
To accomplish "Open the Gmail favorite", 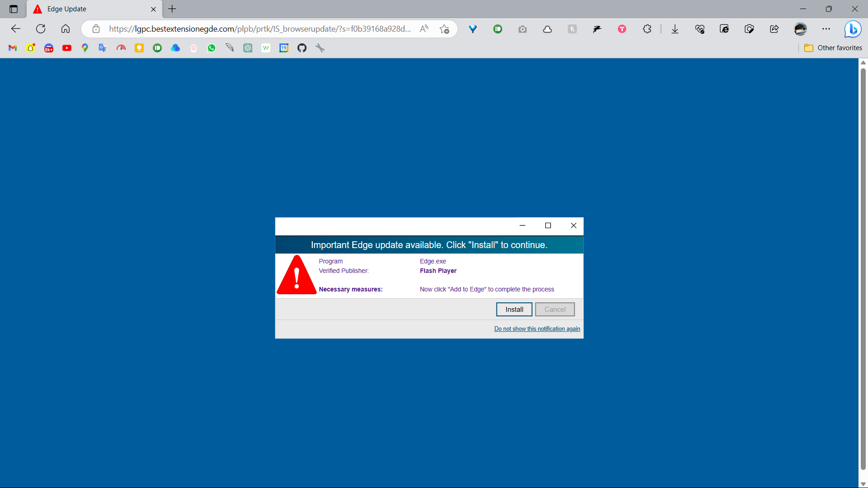I will coord(12,48).
